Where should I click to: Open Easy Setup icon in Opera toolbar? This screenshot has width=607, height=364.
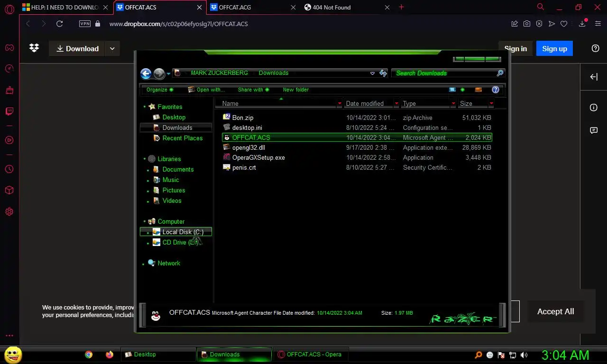pyautogui.click(x=598, y=24)
